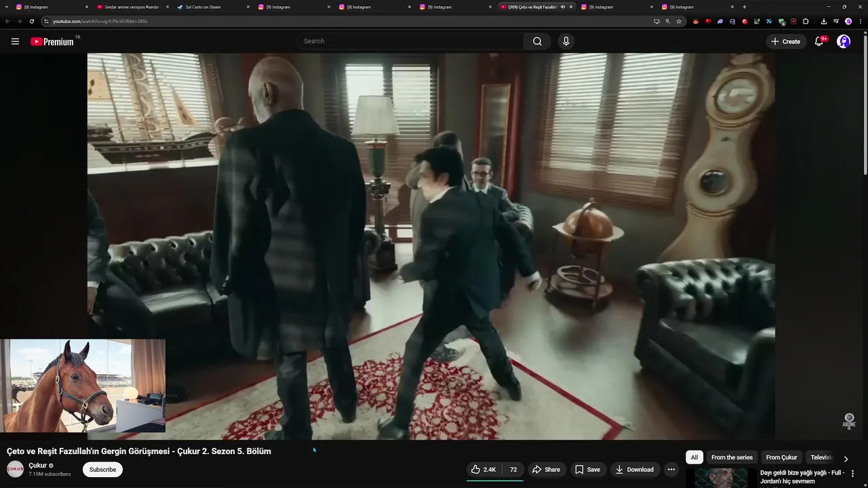This screenshot has width=868, height=488.
Task: Show next chips with the arrow
Action: (x=846, y=458)
